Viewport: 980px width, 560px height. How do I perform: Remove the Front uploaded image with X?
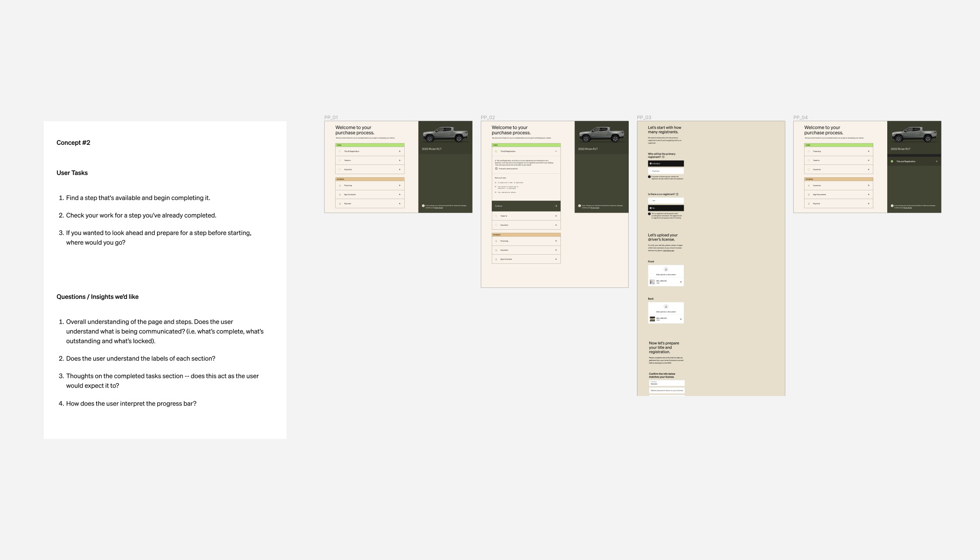coord(681,282)
